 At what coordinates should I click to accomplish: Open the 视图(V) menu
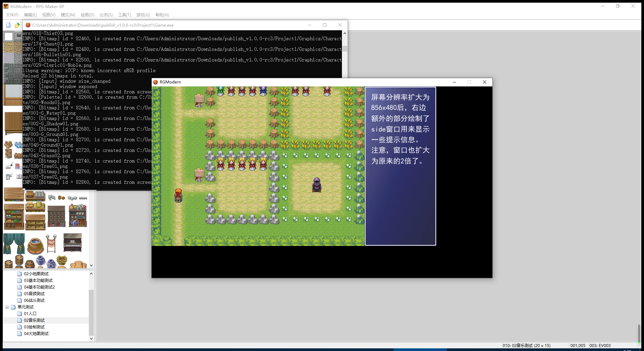[49, 15]
